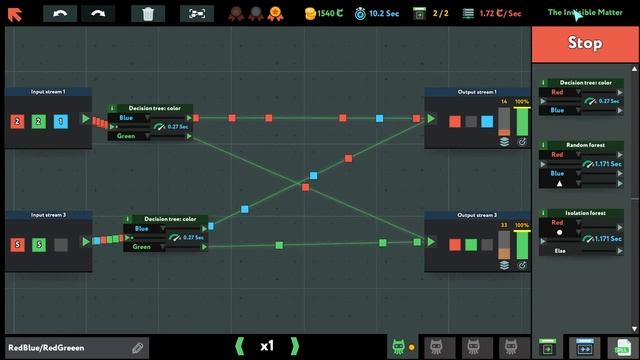The width and height of the screenshot is (640, 360).
Task: Click the stack layers icon in Output stream 1
Action: (x=504, y=142)
